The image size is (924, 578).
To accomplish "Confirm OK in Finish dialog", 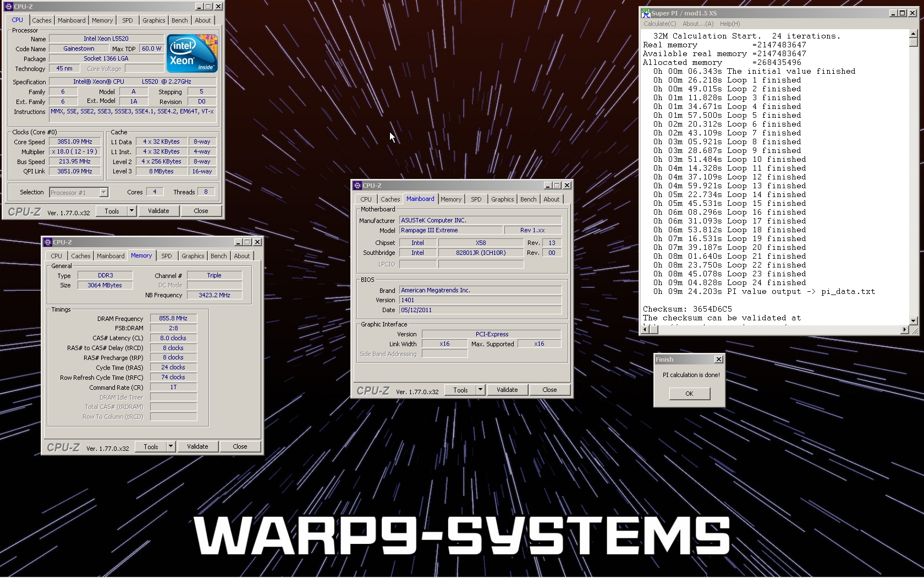I will [689, 394].
